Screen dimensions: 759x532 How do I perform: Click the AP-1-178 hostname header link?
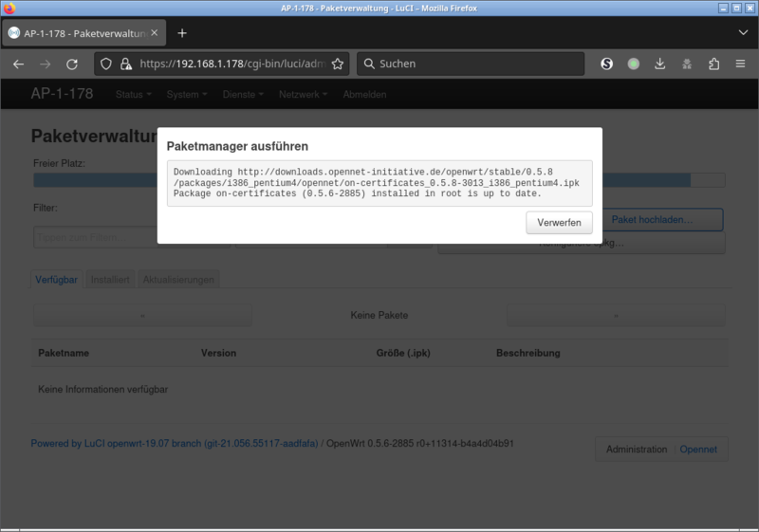click(x=62, y=94)
